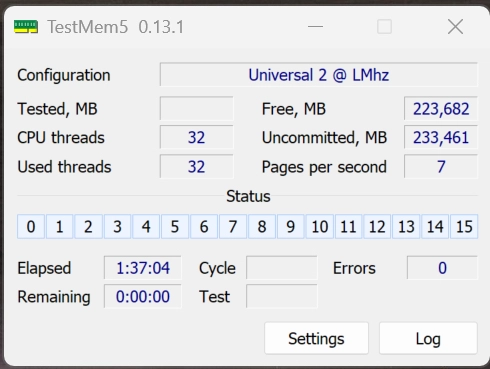Click the Free, MB label
This screenshot has width=490, height=369.
(x=294, y=109)
